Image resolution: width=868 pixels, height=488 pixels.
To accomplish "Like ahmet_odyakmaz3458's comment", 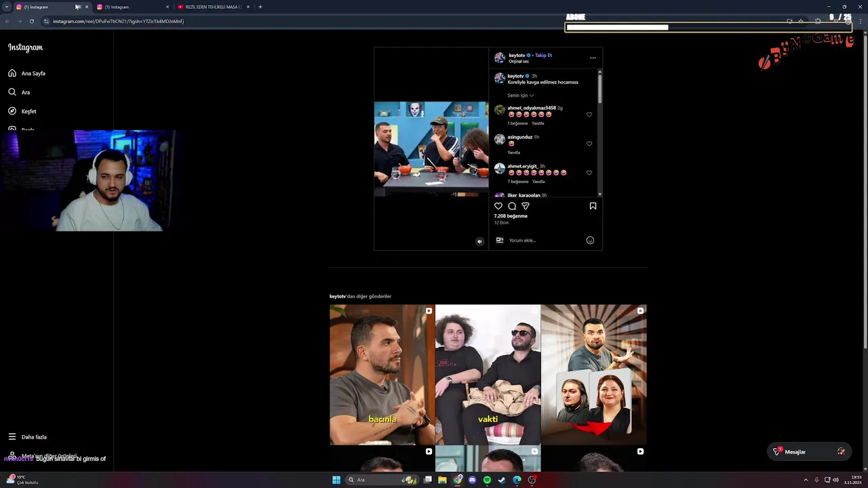I will [589, 115].
